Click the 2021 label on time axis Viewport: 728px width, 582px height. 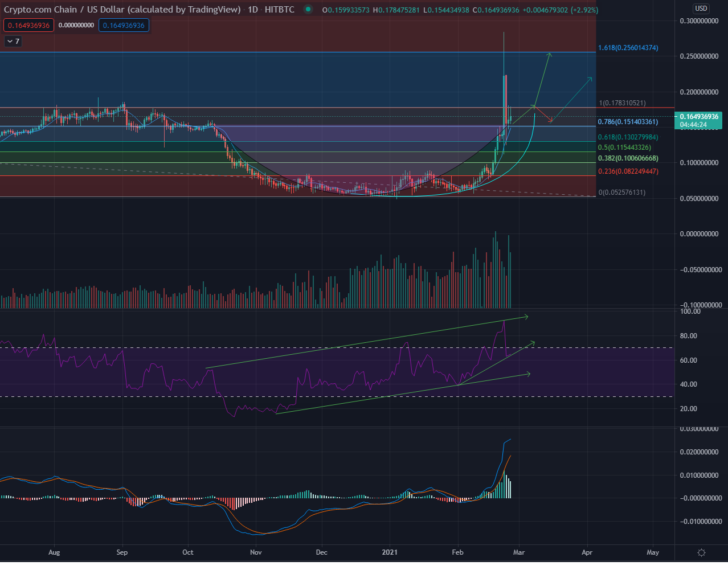pyautogui.click(x=390, y=552)
